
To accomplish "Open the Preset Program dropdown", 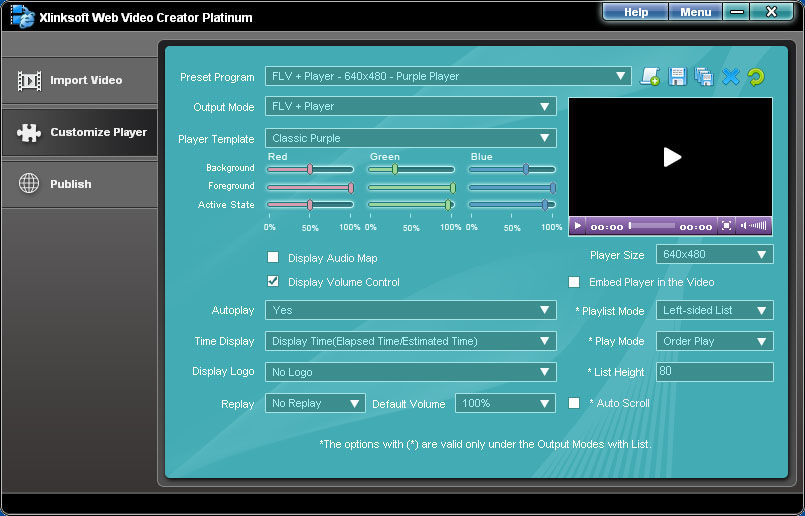I will [x=448, y=77].
